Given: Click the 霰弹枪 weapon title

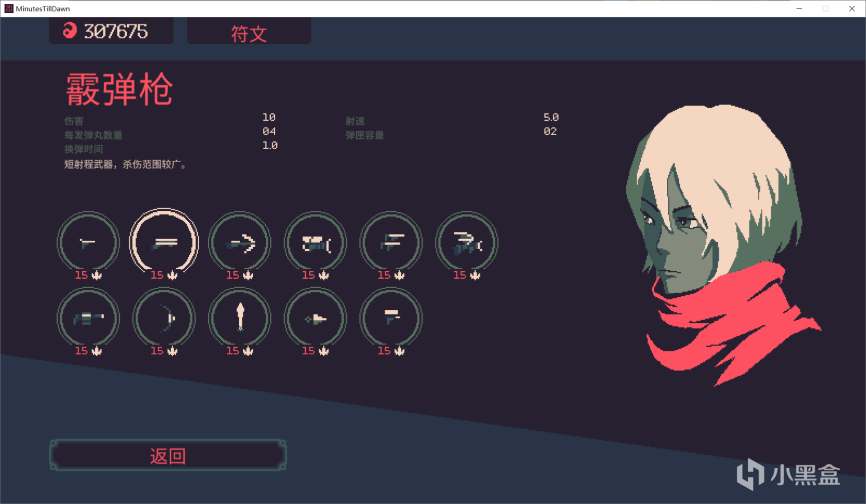Looking at the screenshot, I should pos(119,90).
